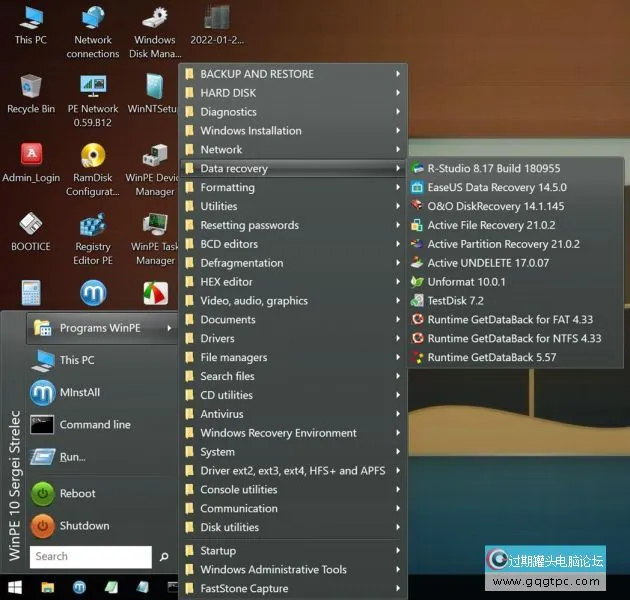
Task: Select TestDisk 7.2 from submenu
Action: coord(455,301)
